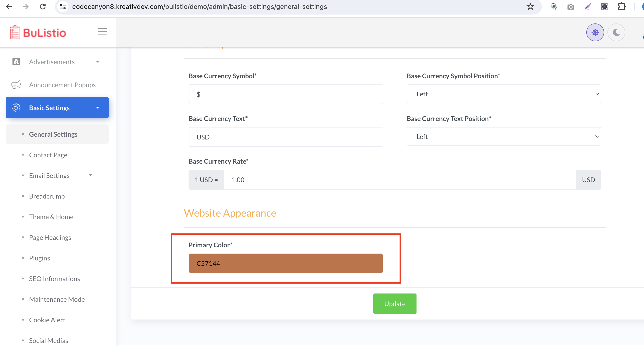This screenshot has width=644, height=346.
Task: Bookmark page with star icon
Action: point(530,7)
